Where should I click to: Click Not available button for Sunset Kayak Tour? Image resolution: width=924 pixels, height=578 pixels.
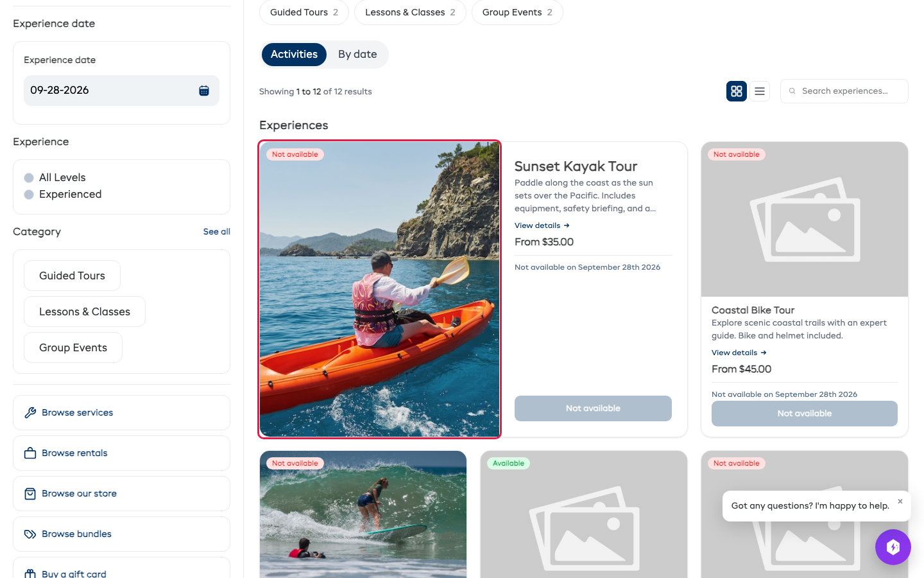593,408
